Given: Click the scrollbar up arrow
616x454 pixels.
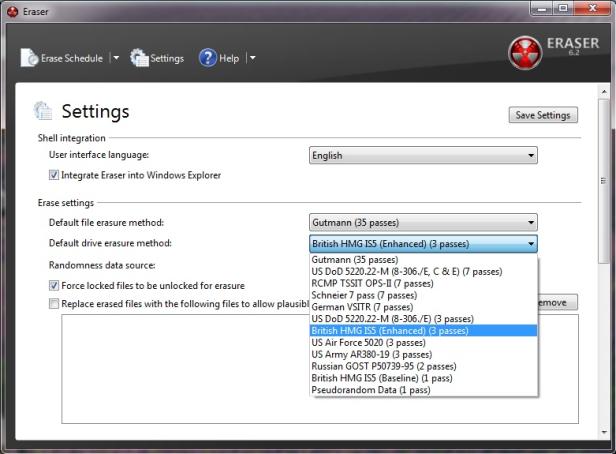Looking at the screenshot, I should (x=604, y=92).
